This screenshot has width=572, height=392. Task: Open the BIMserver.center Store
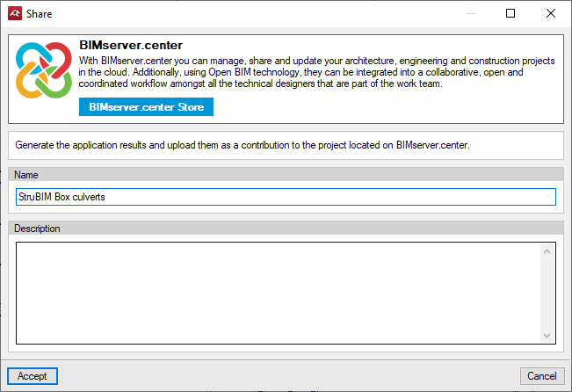tap(146, 106)
